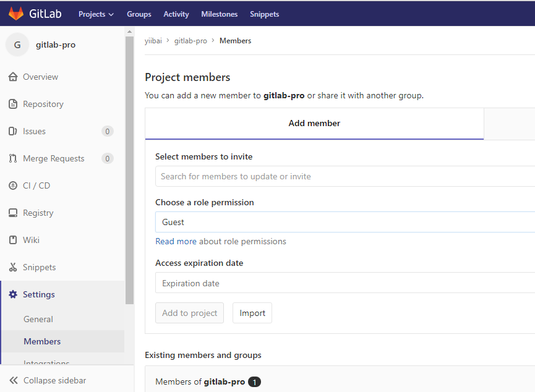535x392 pixels.
Task: Open Merge Requests in sidebar
Action: tap(54, 158)
